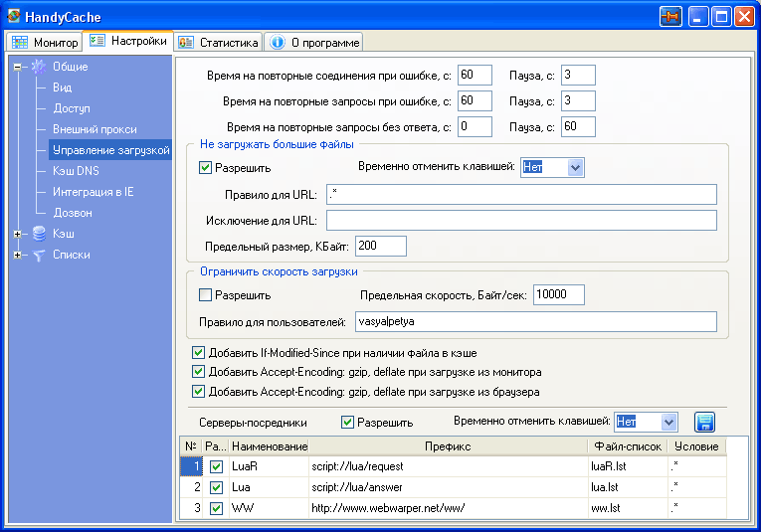This screenshot has width=761, height=532.
Task: Collapse the Общие tree node
Action: point(18,67)
